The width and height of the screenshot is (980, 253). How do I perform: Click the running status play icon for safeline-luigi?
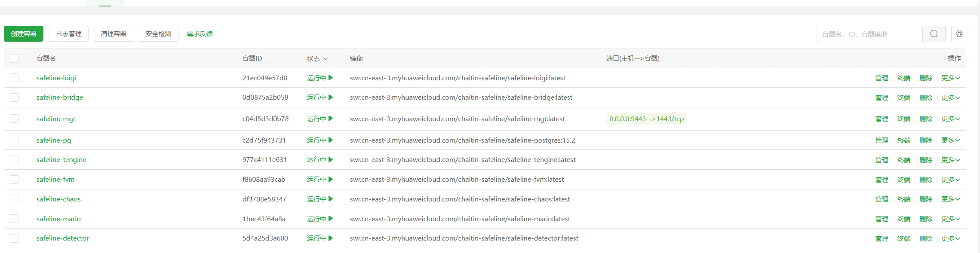[x=331, y=78]
